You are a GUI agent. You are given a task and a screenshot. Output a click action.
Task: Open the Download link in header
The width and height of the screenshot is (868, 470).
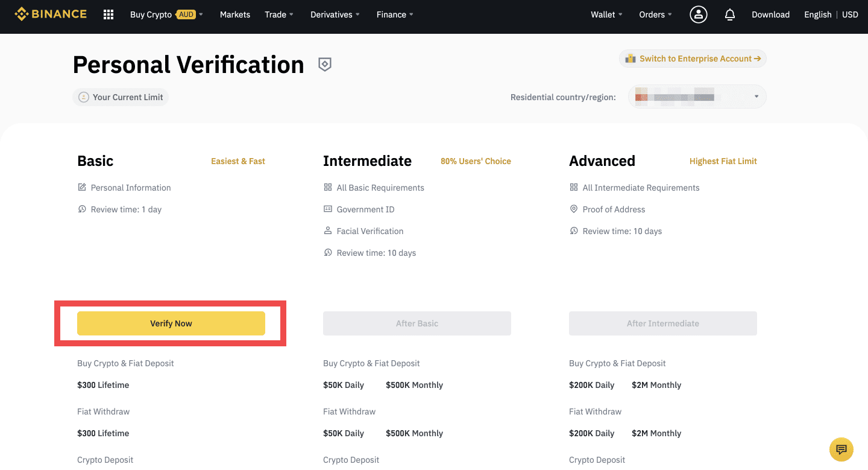click(770, 14)
